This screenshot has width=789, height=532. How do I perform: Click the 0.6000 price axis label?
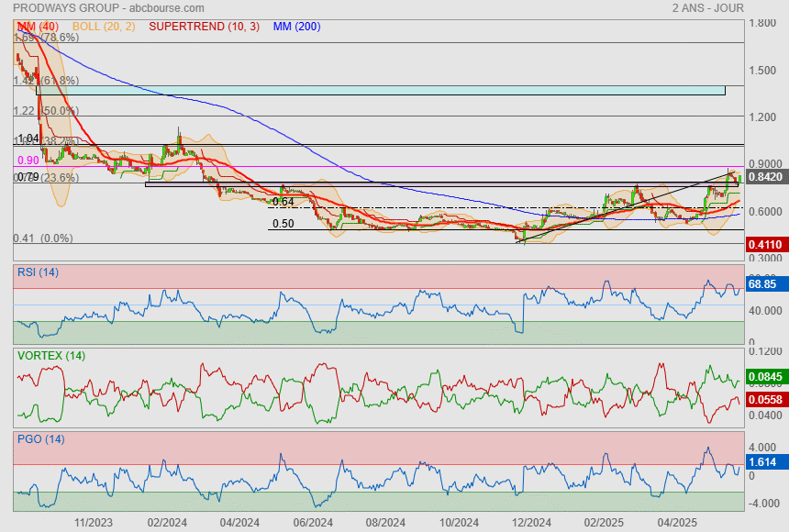pyautogui.click(x=765, y=211)
